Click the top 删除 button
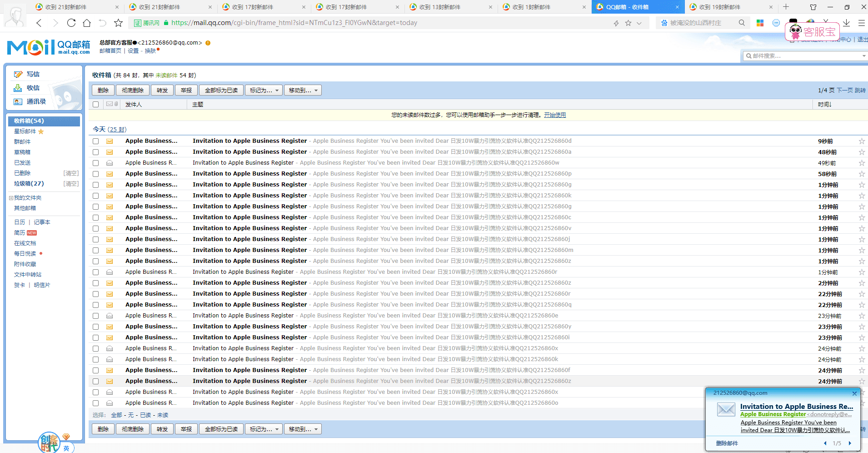Viewport: 868px width, 453px height. point(103,91)
